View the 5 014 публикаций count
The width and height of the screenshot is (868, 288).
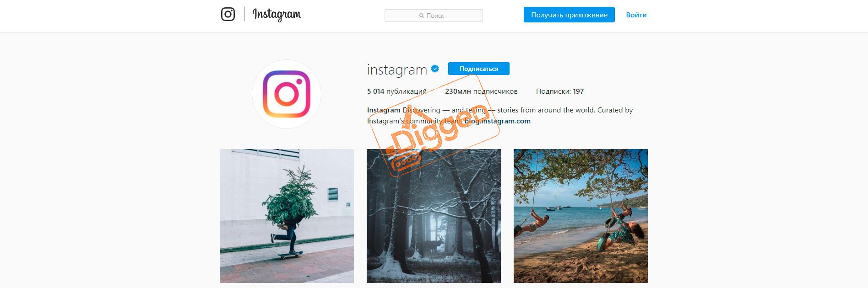point(397,91)
